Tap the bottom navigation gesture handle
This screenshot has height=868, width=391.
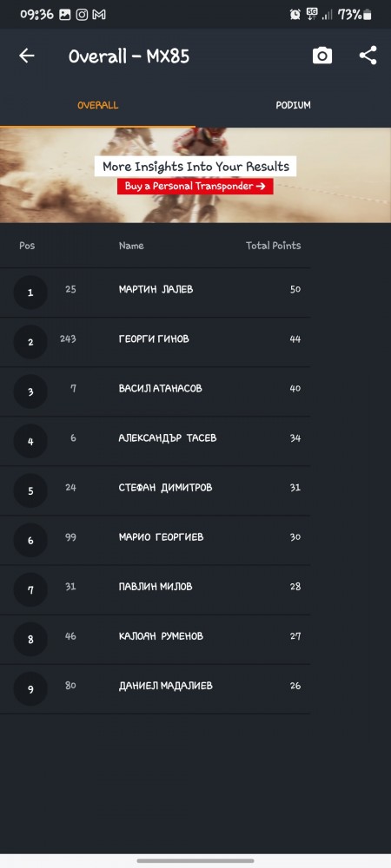195,861
